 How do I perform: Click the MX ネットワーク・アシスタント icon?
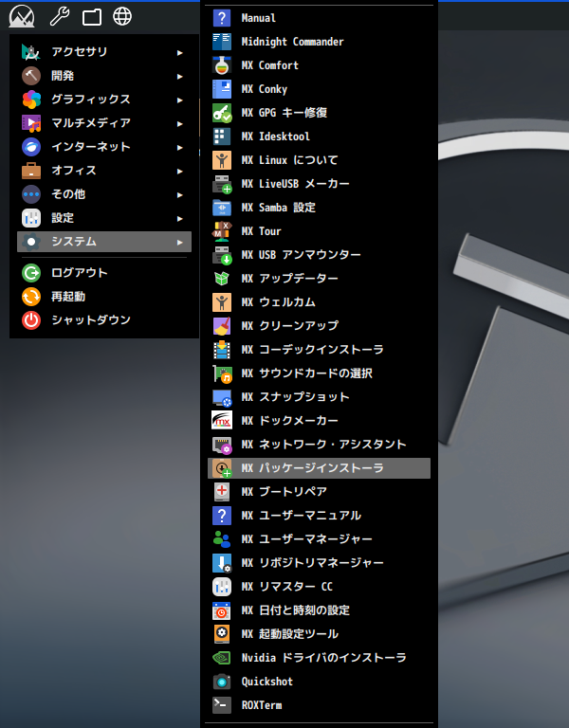[x=222, y=445]
